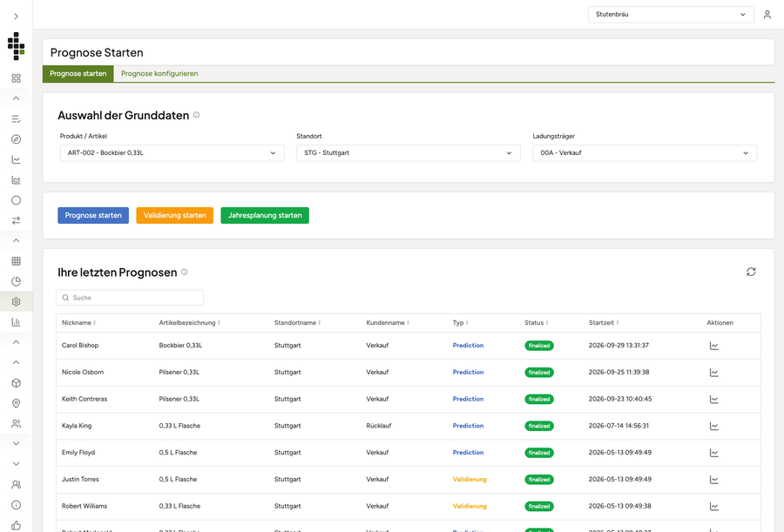Screen dimensions: 784x532
Task: Open chart action for Keith Contreras row
Action: tap(714, 399)
